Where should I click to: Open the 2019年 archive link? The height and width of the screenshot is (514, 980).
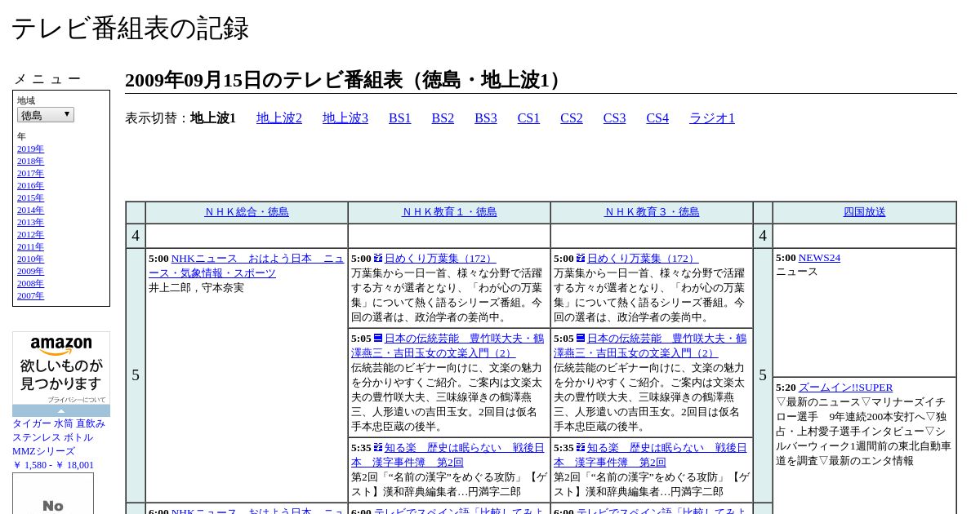coord(30,148)
